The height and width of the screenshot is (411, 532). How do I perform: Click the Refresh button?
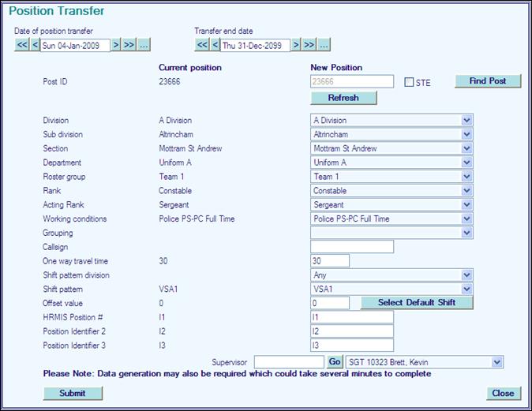[343, 98]
